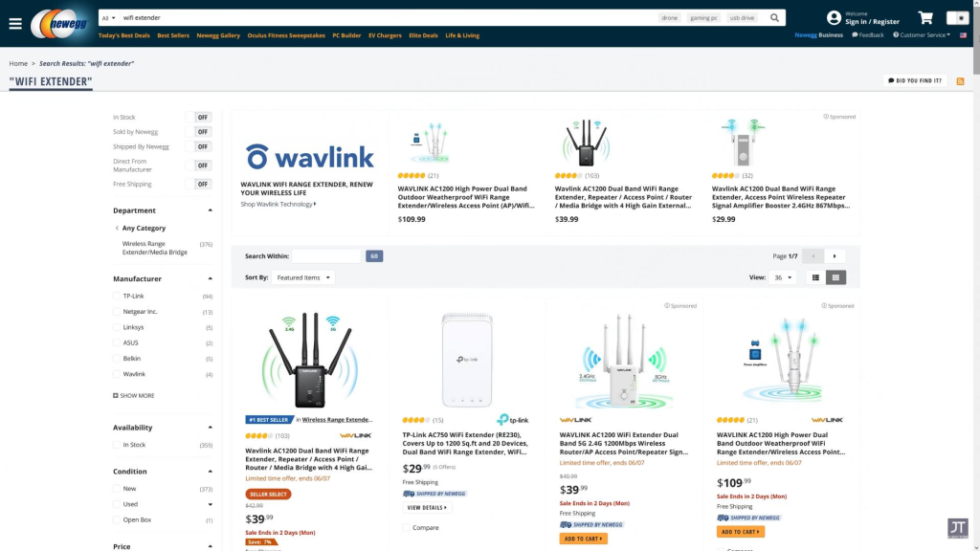This screenshot has height=551, width=980.
Task: Open the Sort By Featured Items dropdown
Action: tap(303, 277)
